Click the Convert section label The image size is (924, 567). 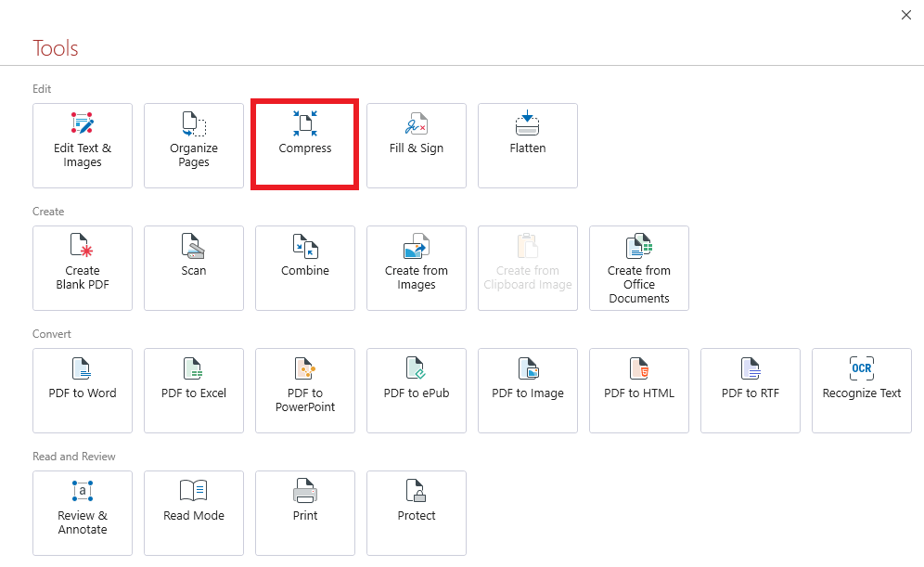pos(52,334)
